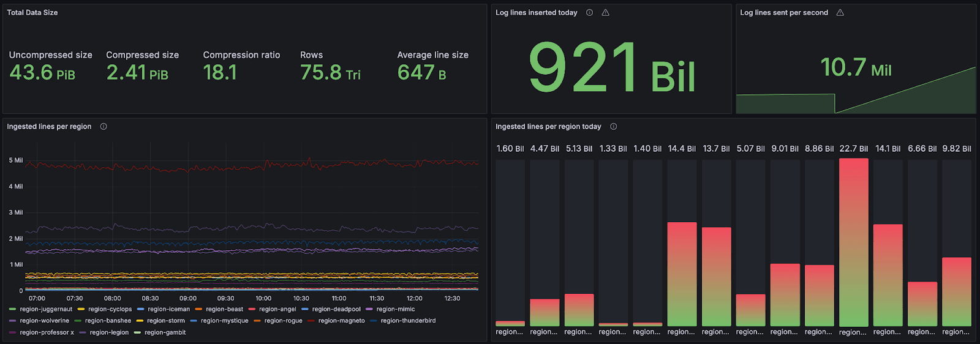The width and height of the screenshot is (980, 344).
Task: Open Ingested lines per region panel title
Action: coord(49,127)
